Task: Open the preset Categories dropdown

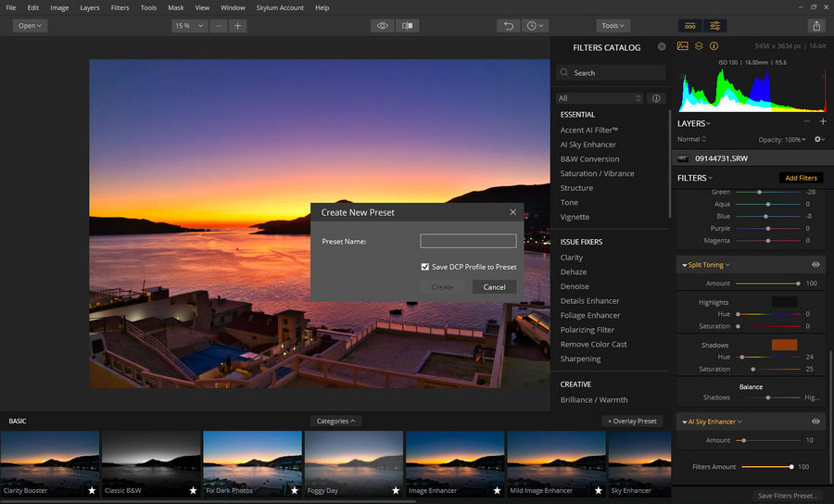Action: 335,421
